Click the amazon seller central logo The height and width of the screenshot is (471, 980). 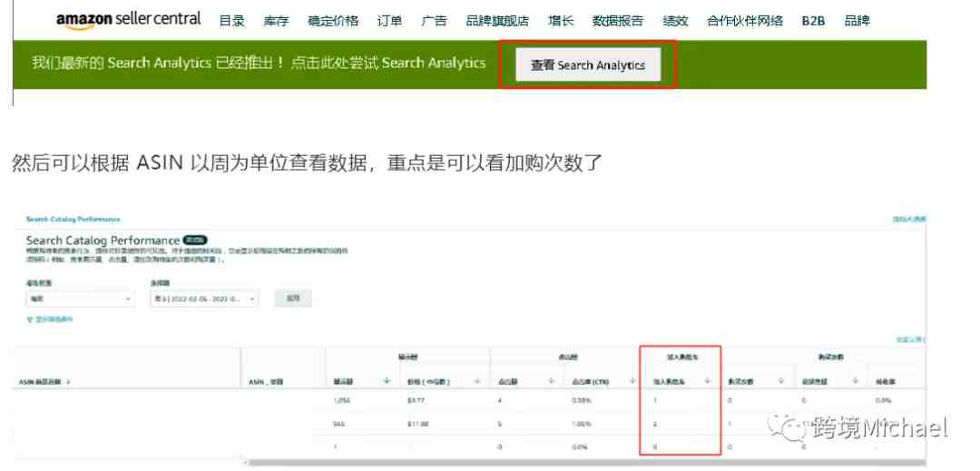click(128, 19)
